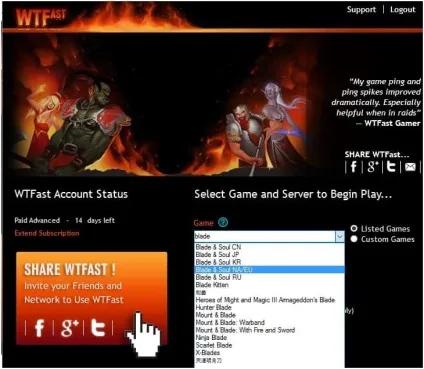424x369 pixels.
Task: Share via Twitter icon under SHARE WTFast banner text
Action: click(391, 166)
